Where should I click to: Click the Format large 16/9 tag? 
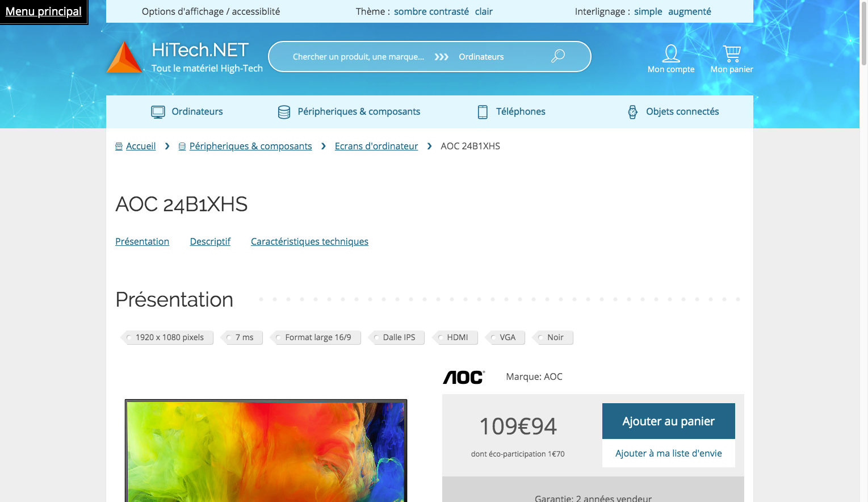[315, 337]
